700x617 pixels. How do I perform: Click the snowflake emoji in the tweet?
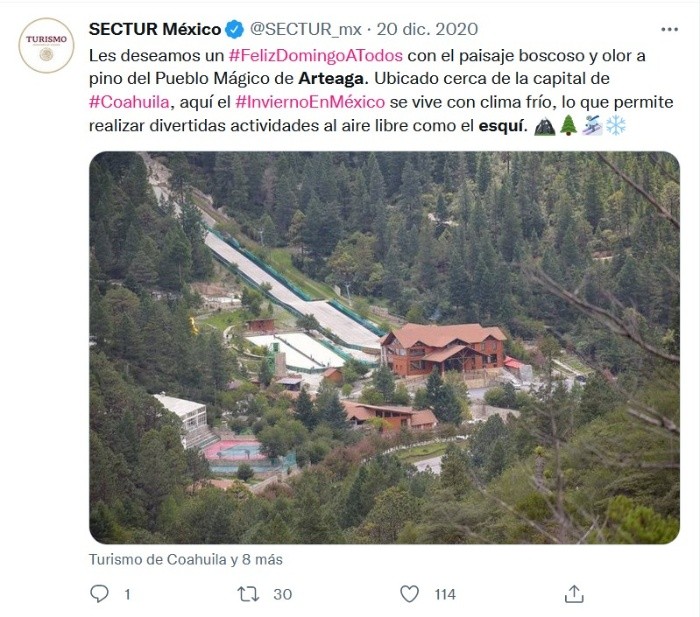616,125
